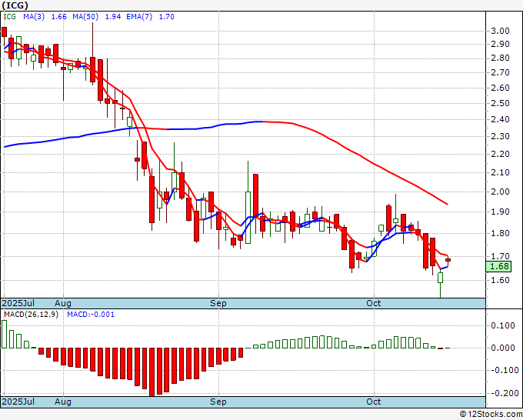
Task: Click the 0.100 MACD axis label
Action: pos(503,325)
